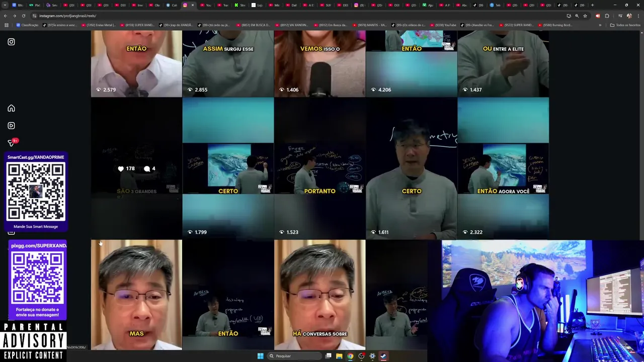
Task: Open Messages icon with 9+ badge
Action: 11,143
